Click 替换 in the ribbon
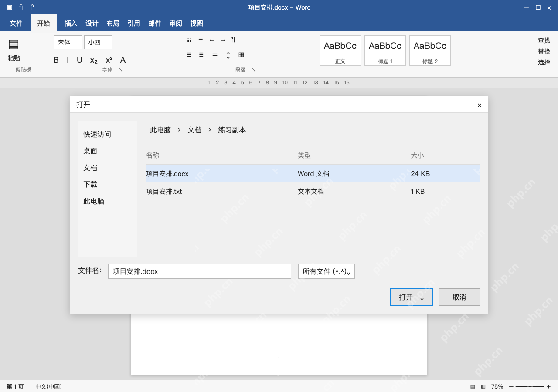The width and height of the screenshot is (558, 392). 544,51
